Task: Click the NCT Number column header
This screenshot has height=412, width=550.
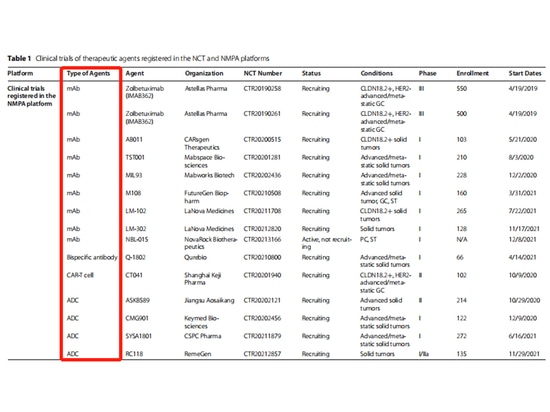Action: (x=263, y=73)
